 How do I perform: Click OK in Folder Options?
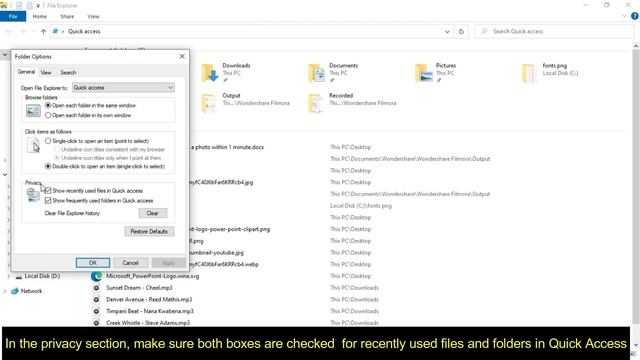[93, 263]
